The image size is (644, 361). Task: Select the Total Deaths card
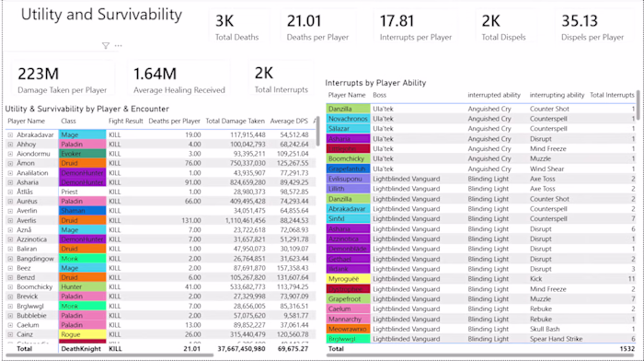coord(237,27)
